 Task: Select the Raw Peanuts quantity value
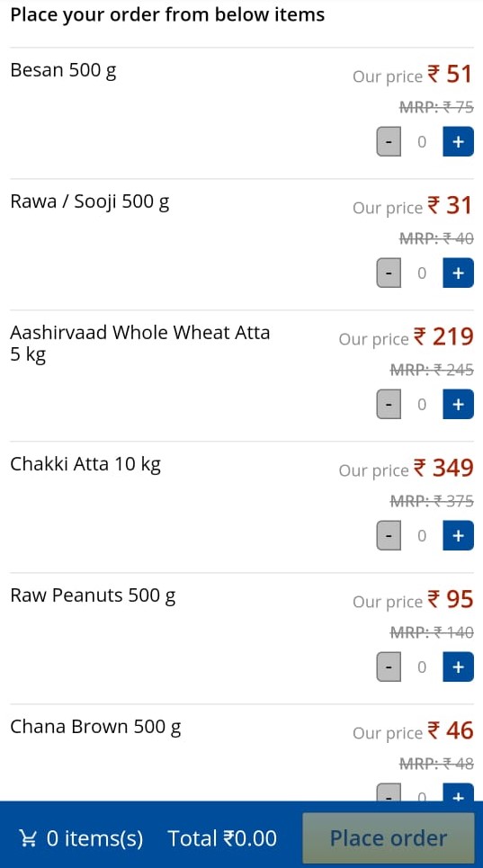pos(422,667)
